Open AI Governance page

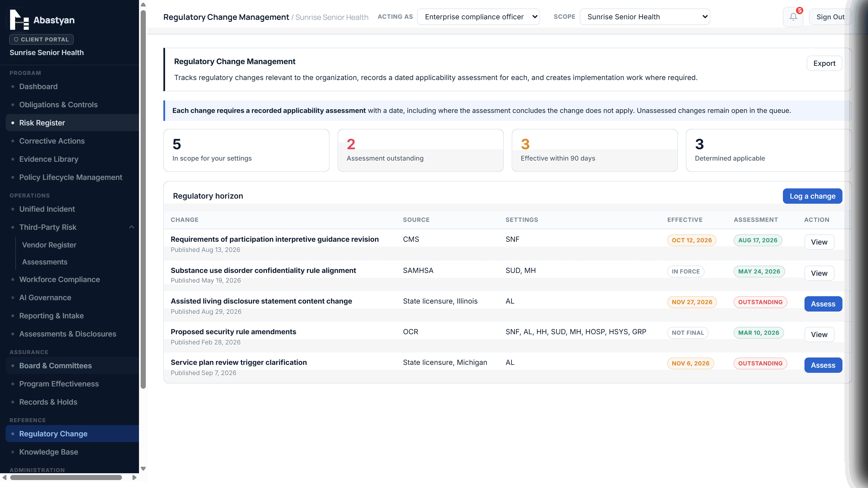coord(72,298)
